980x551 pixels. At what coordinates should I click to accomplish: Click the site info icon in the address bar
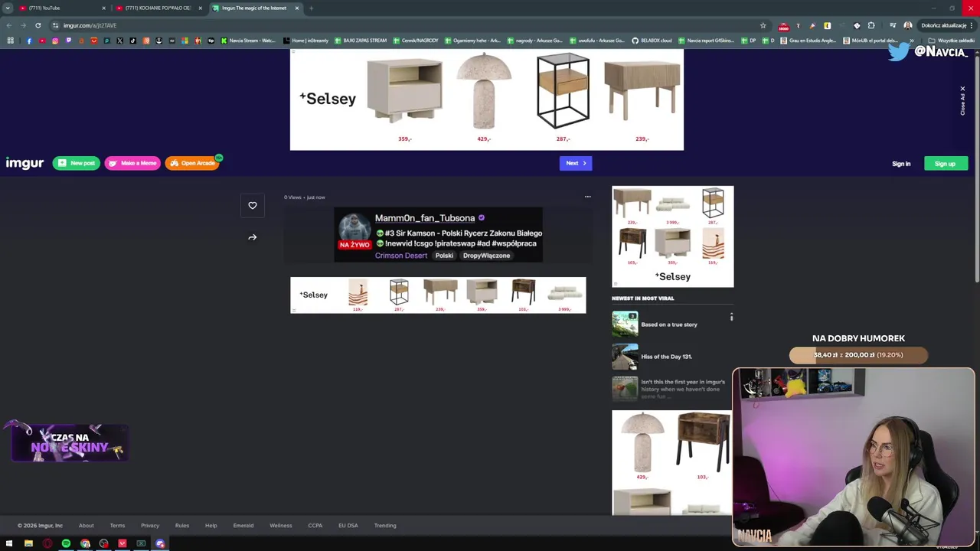[55, 25]
